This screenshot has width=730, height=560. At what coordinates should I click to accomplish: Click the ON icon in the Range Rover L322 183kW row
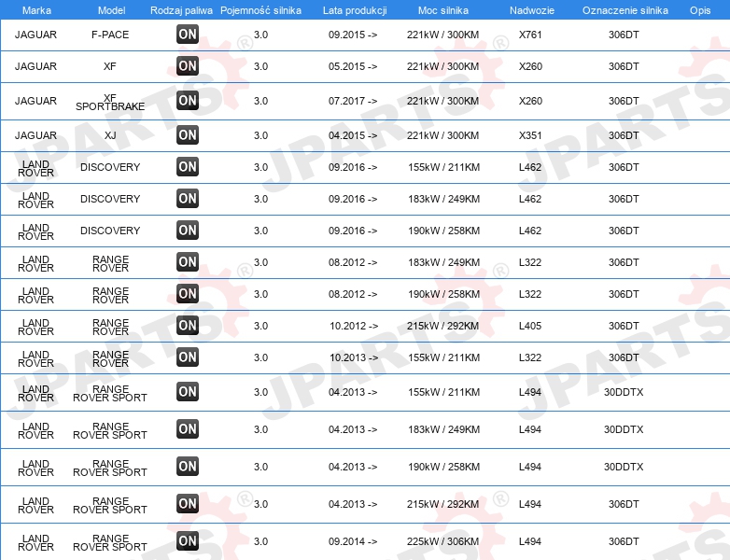188,261
